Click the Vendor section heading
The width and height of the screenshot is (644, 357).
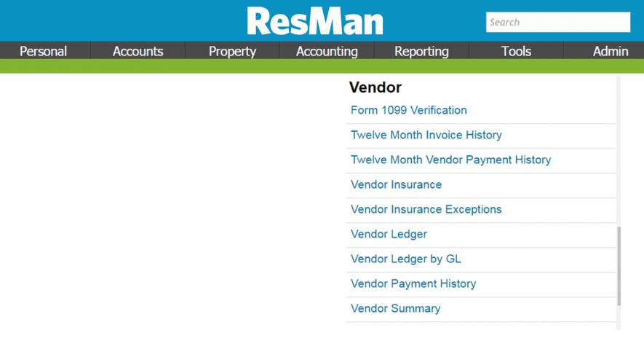[375, 87]
